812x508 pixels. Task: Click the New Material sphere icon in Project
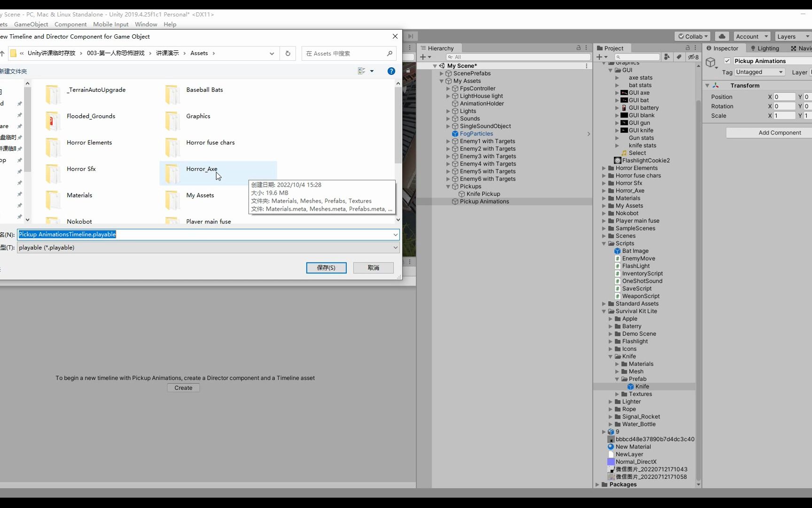(611, 447)
